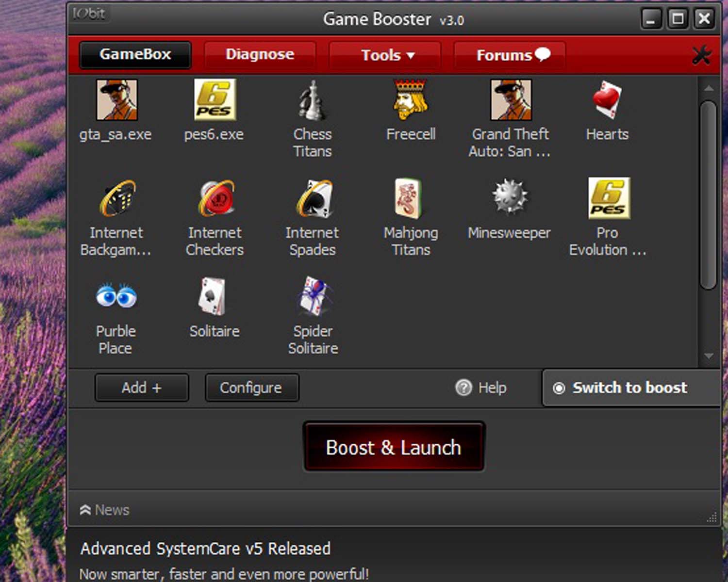Minimize the Game Booster window
Screen dimensions: 728x582
point(651,19)
